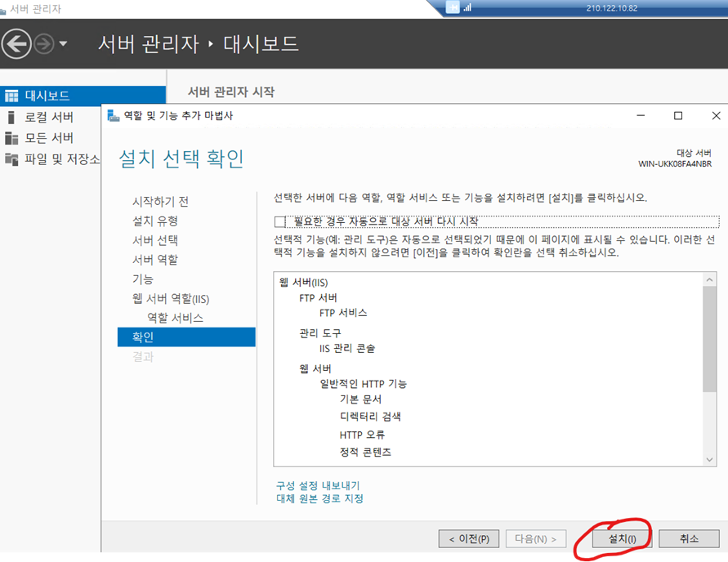Click the back arrow navigation button
This screenshot has height=562, width=728.
[x=16, y=43]
